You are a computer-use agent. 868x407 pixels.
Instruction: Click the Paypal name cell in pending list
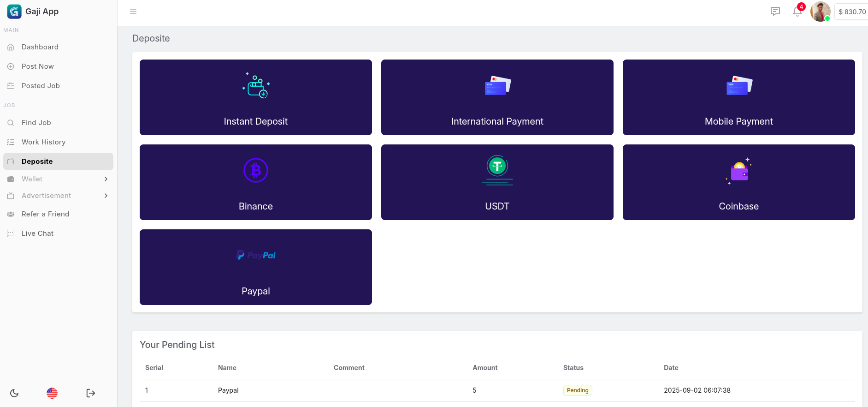click(228, 390)
